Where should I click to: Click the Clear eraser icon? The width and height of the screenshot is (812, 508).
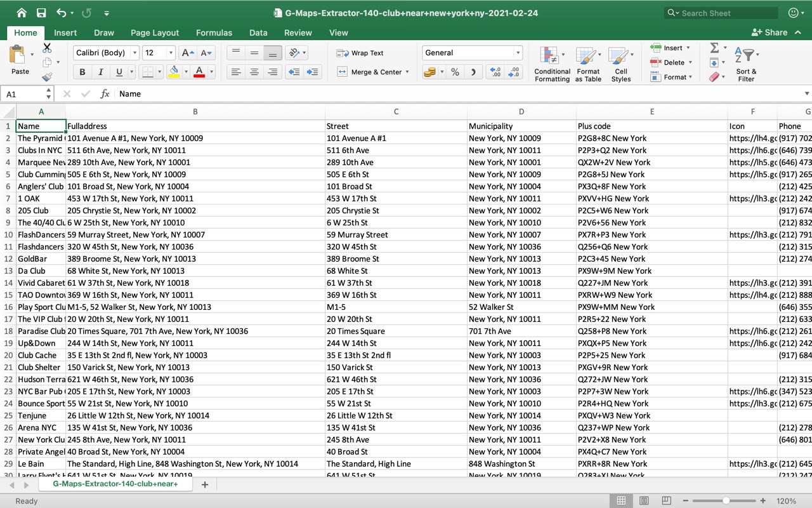coord(714,77)
